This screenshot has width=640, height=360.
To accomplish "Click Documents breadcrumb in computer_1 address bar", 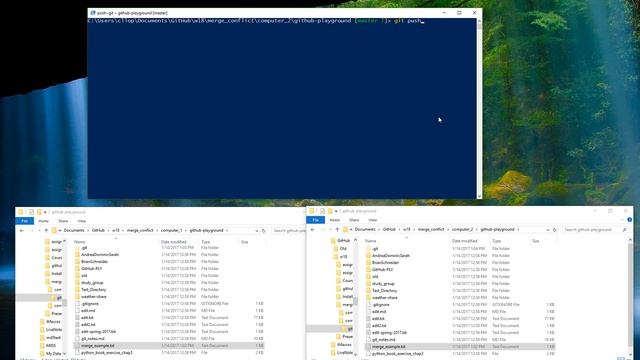I will tap(74, 231).
